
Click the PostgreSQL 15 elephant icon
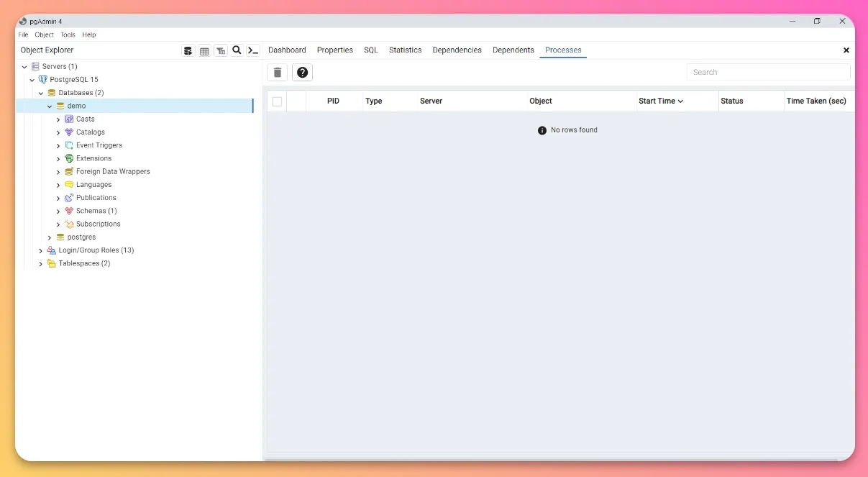[43, 80]
